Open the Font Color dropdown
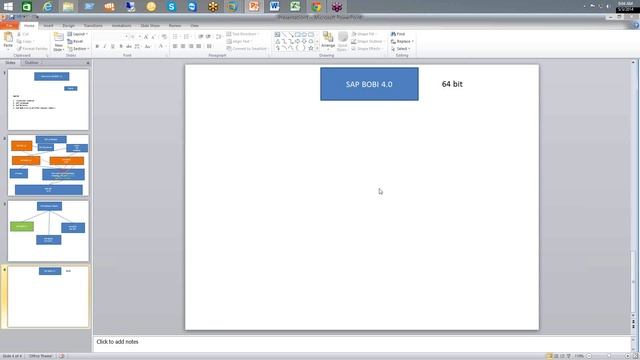This screenshot has width=640, height=360. point(162,47)
